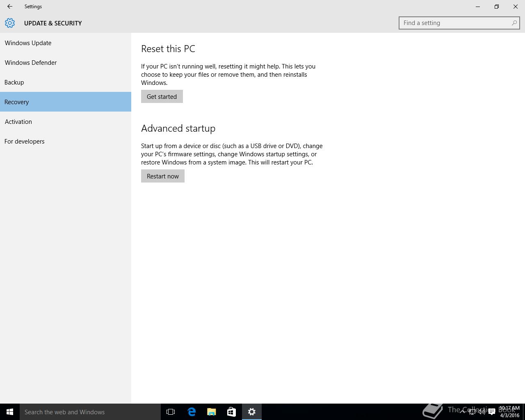Click Get started under Reset this PC
Image resolution: width=525 pixels, height=420 pixels.
pos(162,96)
